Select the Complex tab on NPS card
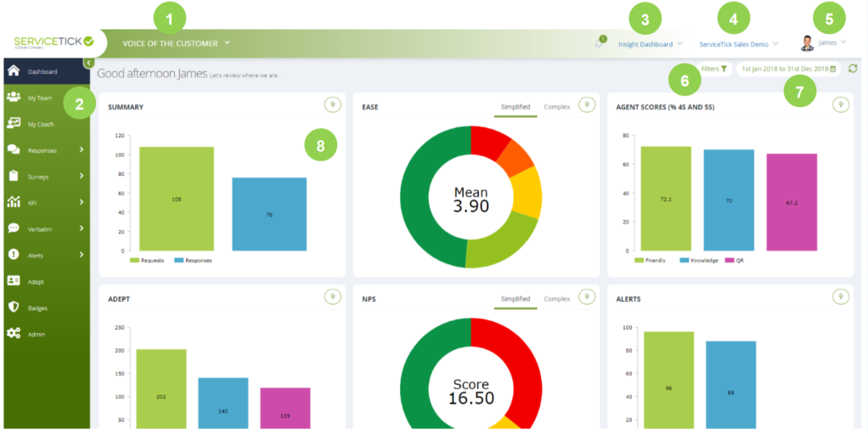 click(557, 299)
